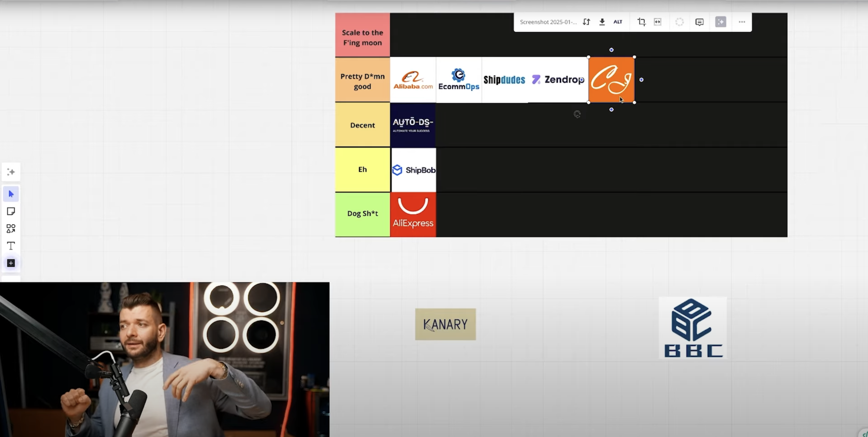Image resolution: width=868 pixels, height=437 pixels.
Task: Click the orange CJ logo image
Action: tap(611, 80)
